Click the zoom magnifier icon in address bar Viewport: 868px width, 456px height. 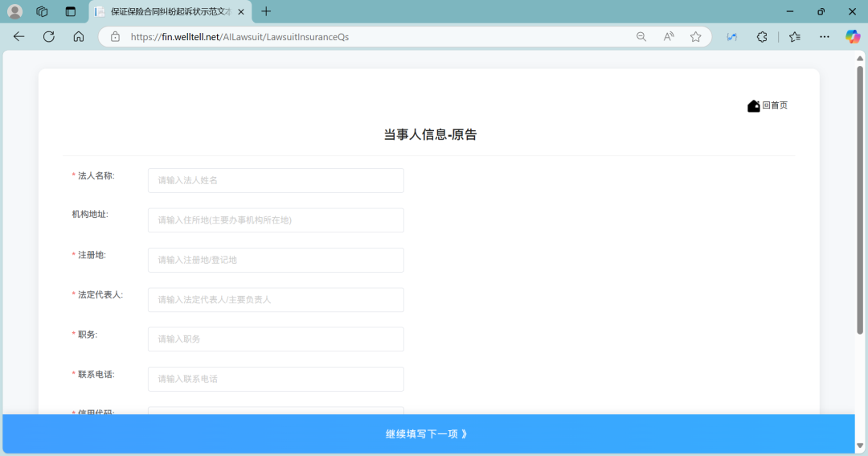(x=641, y=36)
